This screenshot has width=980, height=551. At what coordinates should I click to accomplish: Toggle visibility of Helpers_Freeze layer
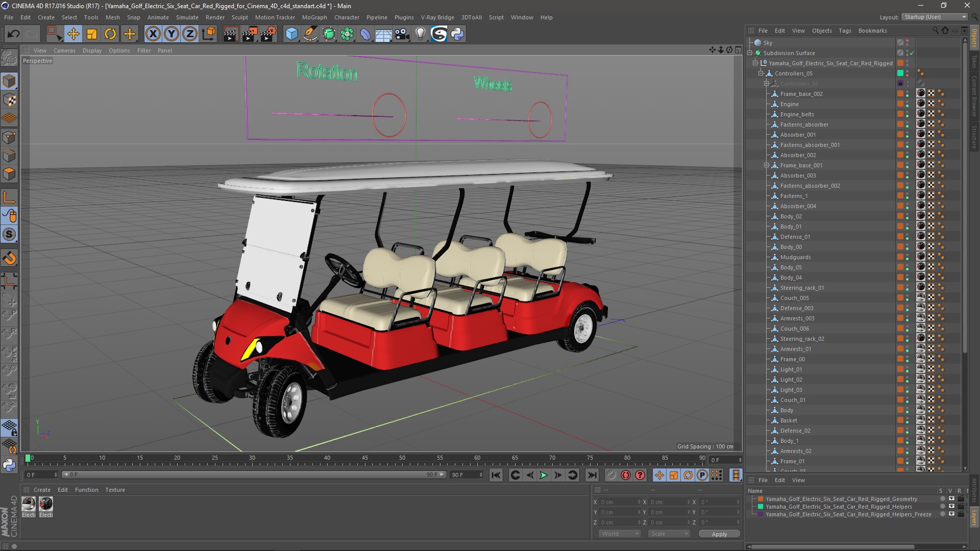(951, 514)
